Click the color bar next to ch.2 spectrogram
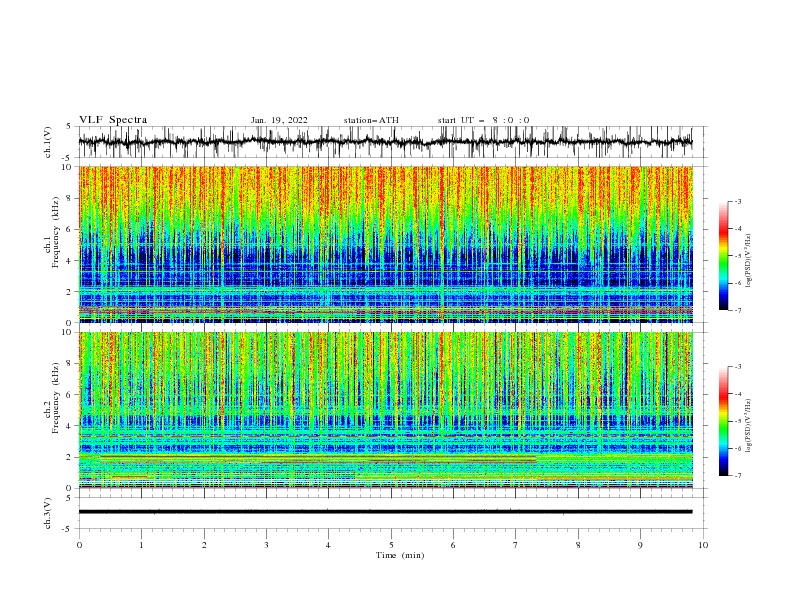Screen dimensions: 792x612 click(x=723, y=421)
